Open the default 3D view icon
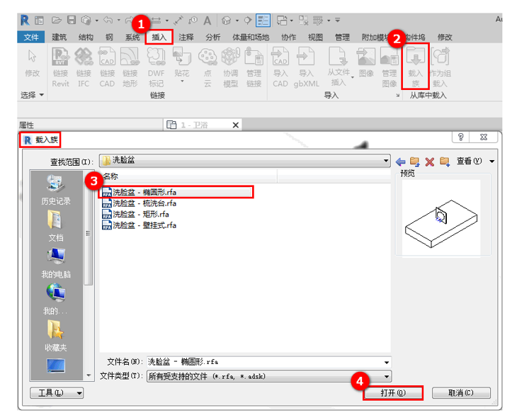 click(226, 21)
